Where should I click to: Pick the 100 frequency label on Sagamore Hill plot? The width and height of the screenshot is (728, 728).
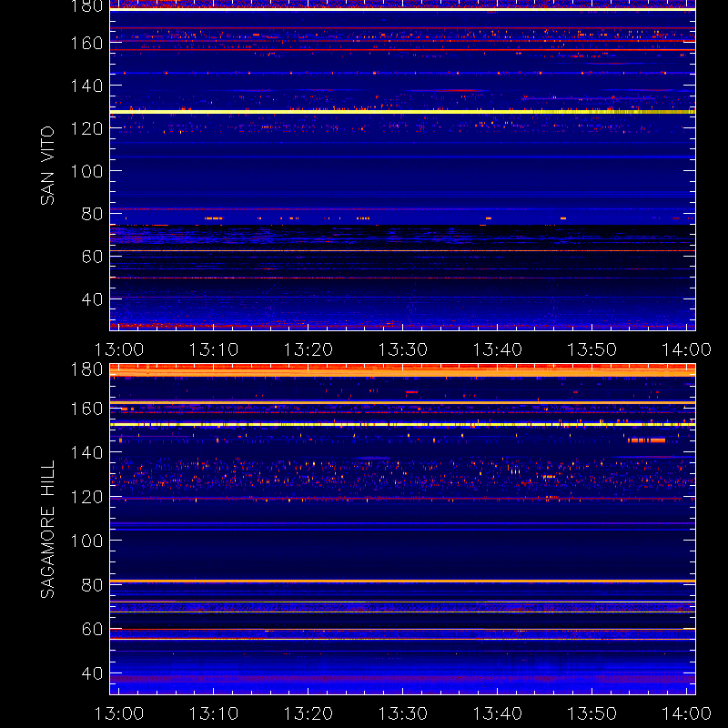(x=86, y=541)
